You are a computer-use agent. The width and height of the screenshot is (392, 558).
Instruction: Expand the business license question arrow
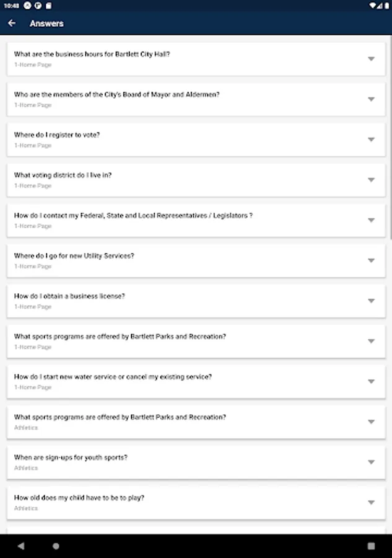(371, 301)
